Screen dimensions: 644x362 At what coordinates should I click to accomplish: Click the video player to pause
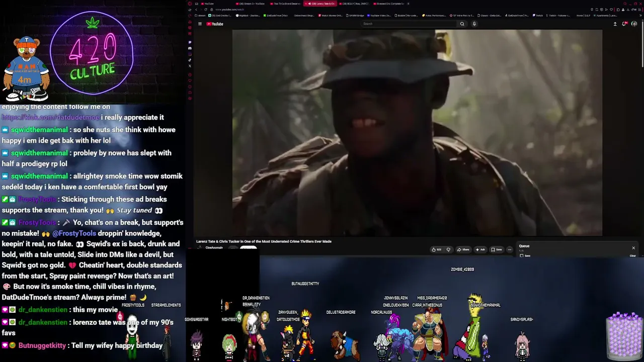coord(417,133)
